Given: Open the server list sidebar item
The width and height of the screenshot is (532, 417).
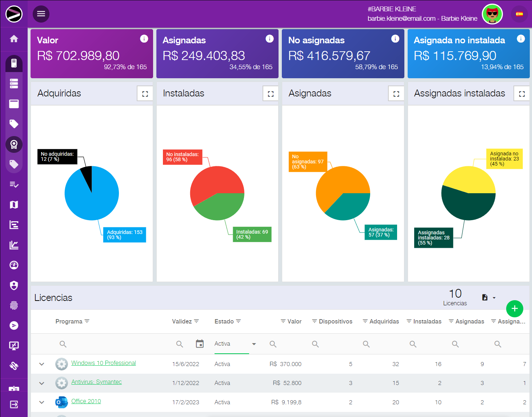Looking at the screenshot, I should (14, 84).
